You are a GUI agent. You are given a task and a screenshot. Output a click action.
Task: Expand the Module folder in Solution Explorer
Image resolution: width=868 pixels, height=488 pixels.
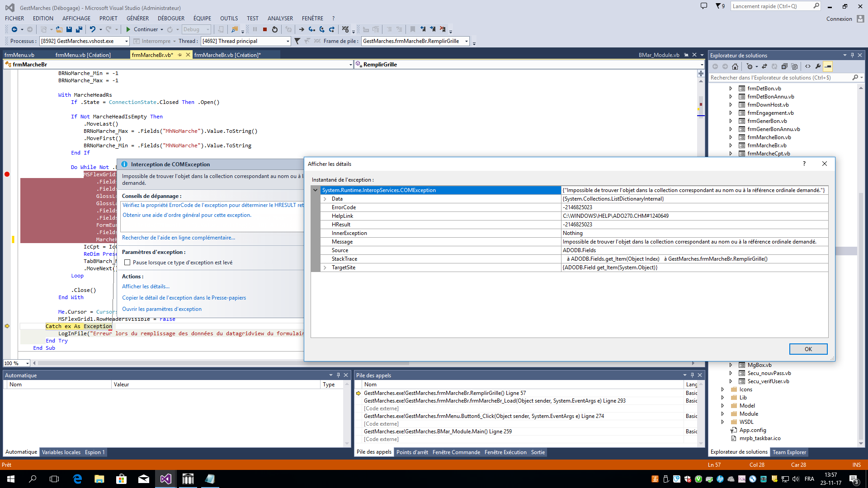(722, 414)
